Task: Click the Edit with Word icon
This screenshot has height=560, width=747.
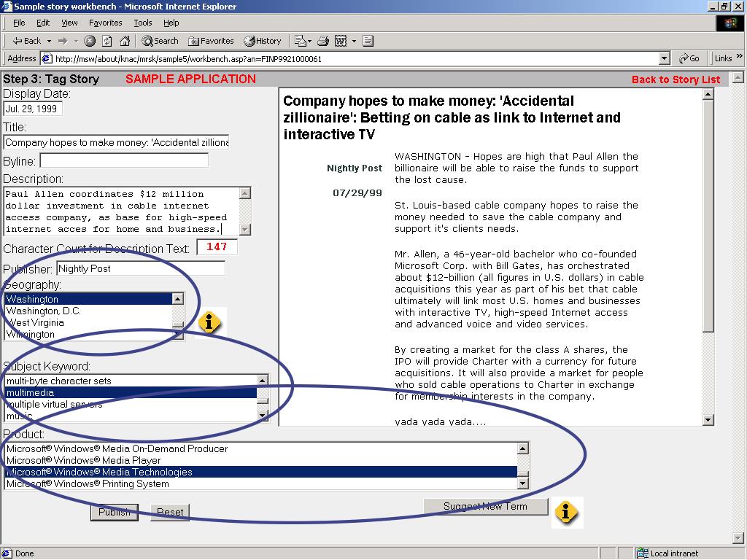Action: (x=341, y=41)
